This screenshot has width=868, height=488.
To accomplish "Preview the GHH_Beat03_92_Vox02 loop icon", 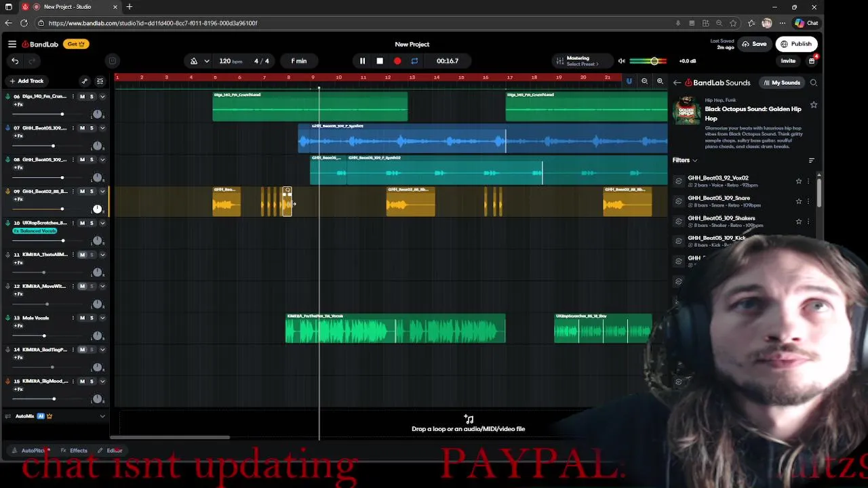I will 679,181.
